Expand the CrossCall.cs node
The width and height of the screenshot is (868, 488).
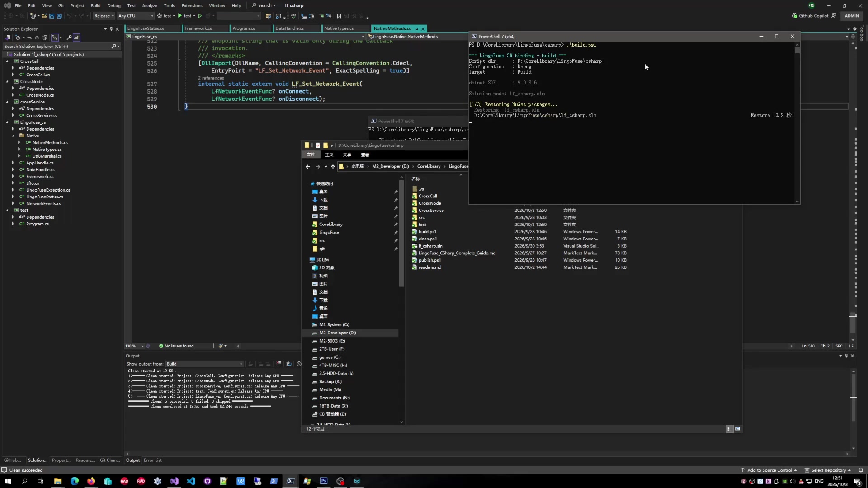click(13, 75)
